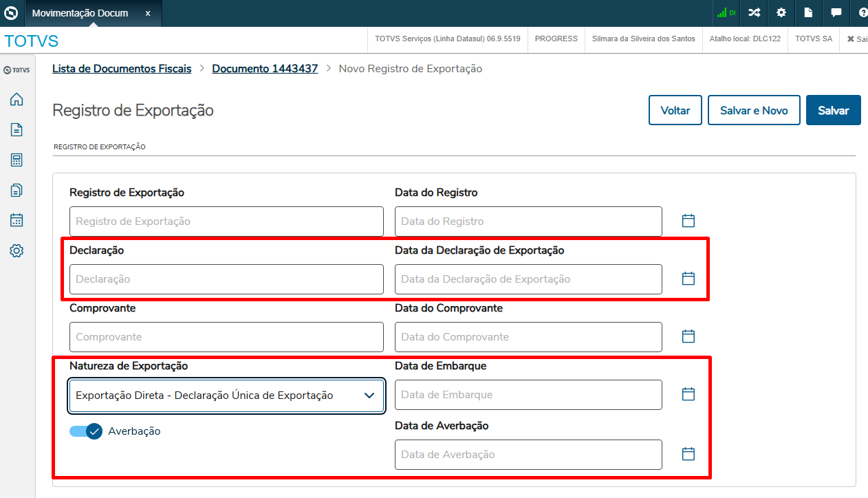This screenshot has width=868, height=498.
Task: Focus the Data da Declaração de Exportação field
Action: tap(528, 279)
